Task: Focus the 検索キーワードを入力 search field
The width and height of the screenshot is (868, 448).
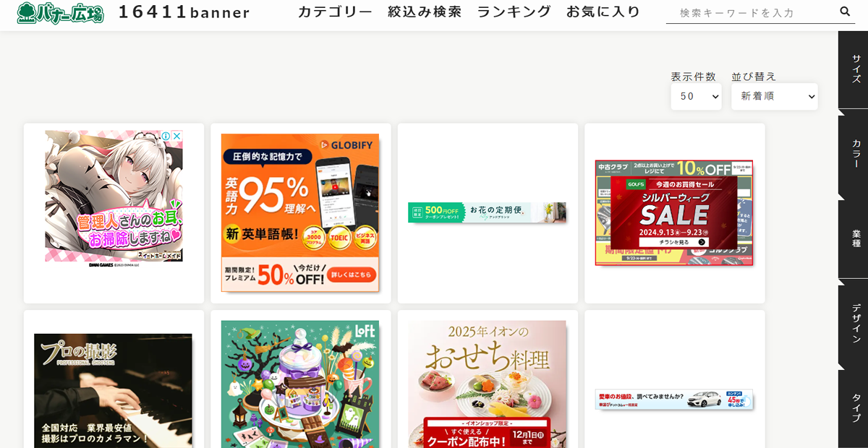Action: tap(751, 12)
